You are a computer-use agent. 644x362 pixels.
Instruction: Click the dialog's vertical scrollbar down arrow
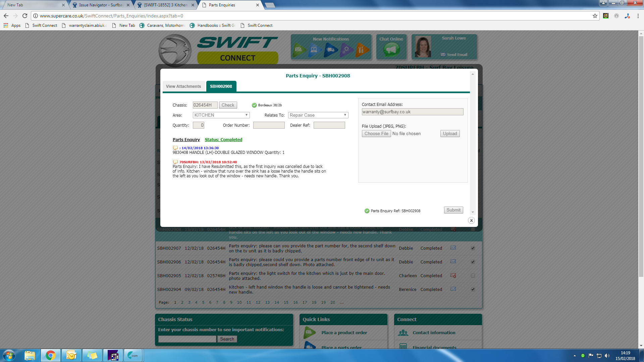tap(473, 212)
